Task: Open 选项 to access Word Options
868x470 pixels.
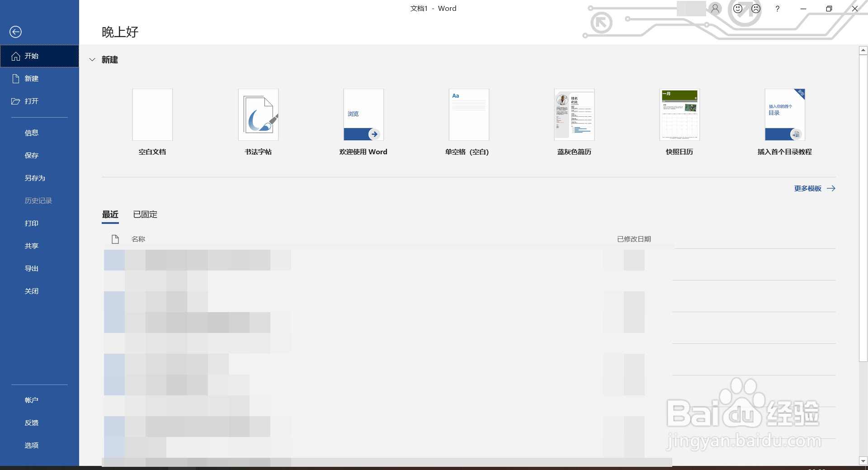Action: (x=31, y=445)
